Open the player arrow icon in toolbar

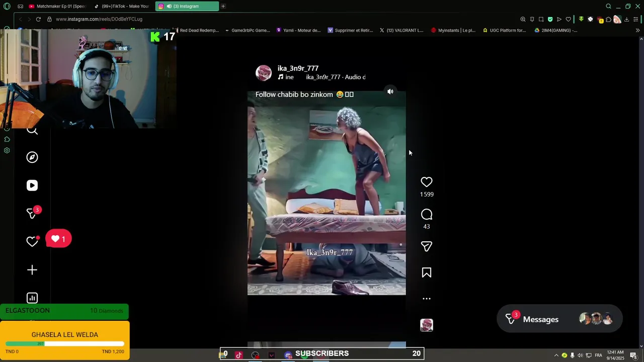click(559, 19)
